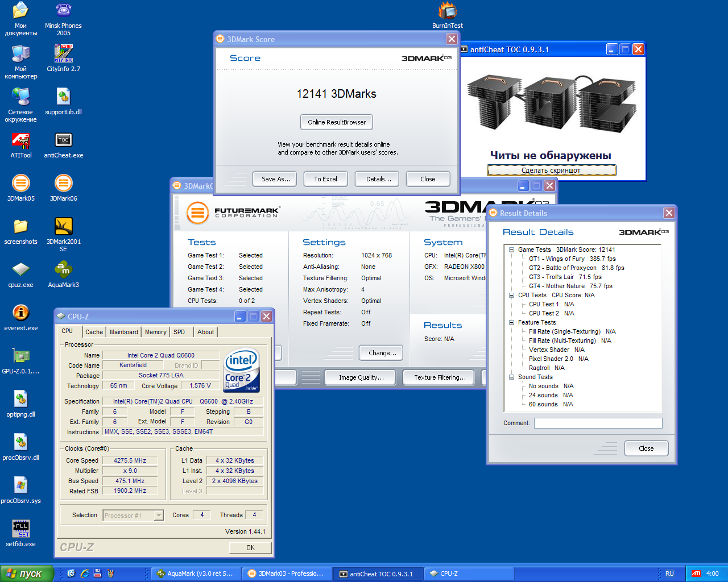728x582 pixels.
Task: Click Save As in 3DMark Score
Action: 276,179
